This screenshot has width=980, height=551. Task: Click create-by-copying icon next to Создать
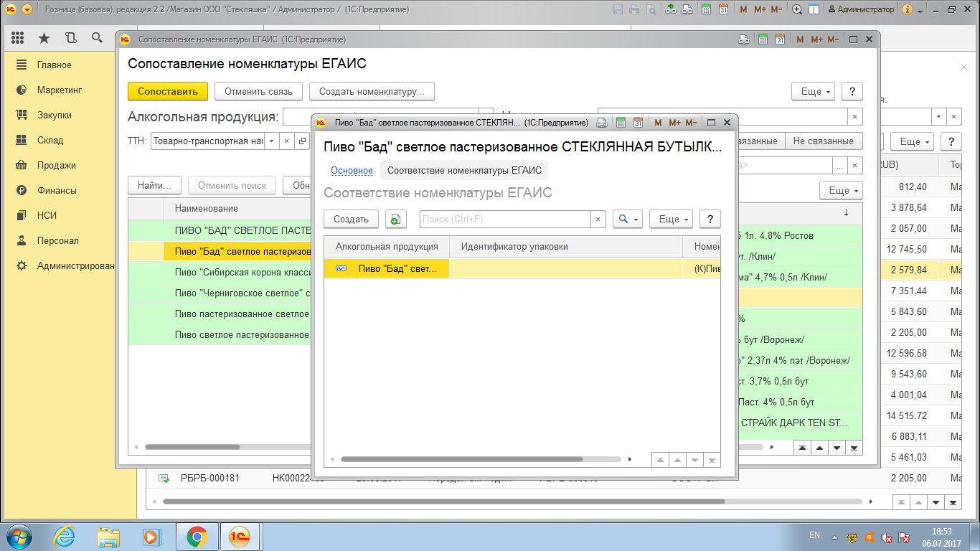[x=396, y=219]
